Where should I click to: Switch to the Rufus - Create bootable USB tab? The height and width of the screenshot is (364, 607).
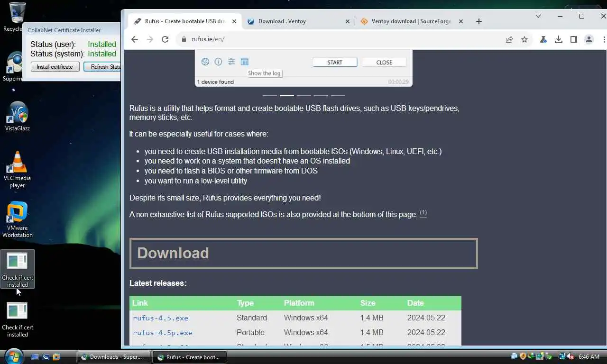coord(185,21)
